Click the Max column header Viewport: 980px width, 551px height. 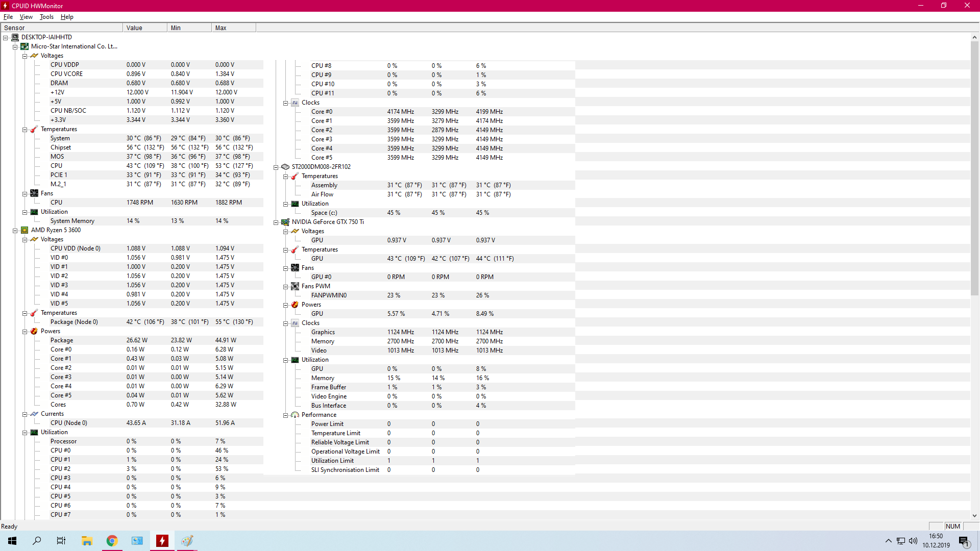233,28
